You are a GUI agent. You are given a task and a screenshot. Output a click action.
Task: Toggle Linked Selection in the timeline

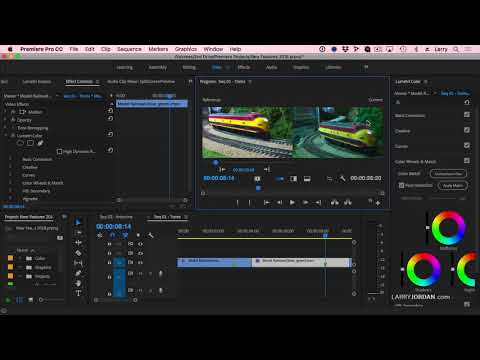click(125, 235)
